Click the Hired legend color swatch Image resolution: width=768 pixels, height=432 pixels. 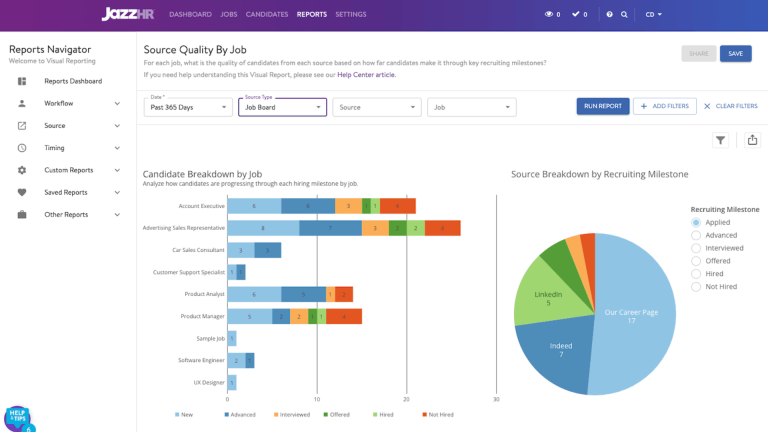click(376, 414)
